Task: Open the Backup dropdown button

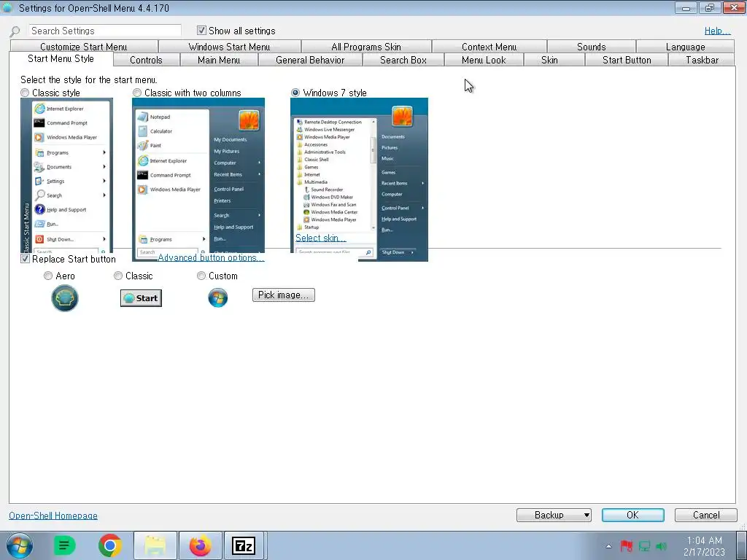Action: pos(554,515)
